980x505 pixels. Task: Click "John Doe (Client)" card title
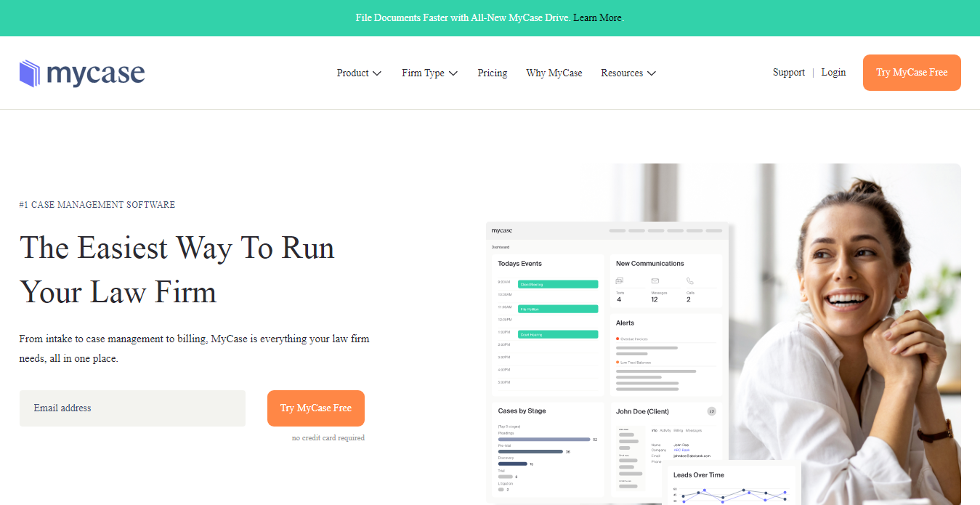(x=642, y=411)
